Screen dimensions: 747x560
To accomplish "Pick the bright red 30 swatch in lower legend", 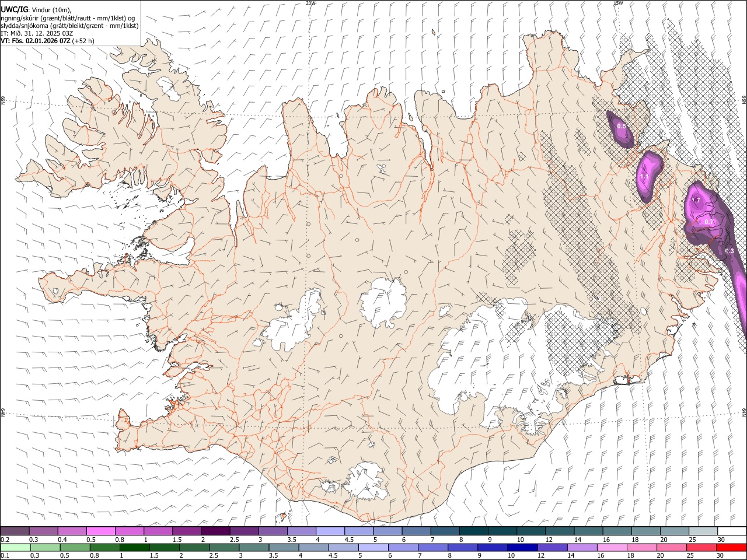I will [x=731, y=547].
